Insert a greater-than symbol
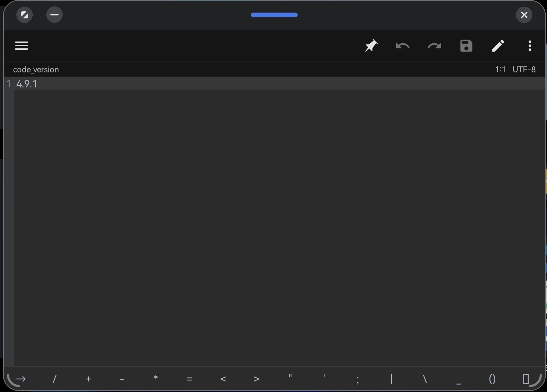 click(x=257, y=379)
